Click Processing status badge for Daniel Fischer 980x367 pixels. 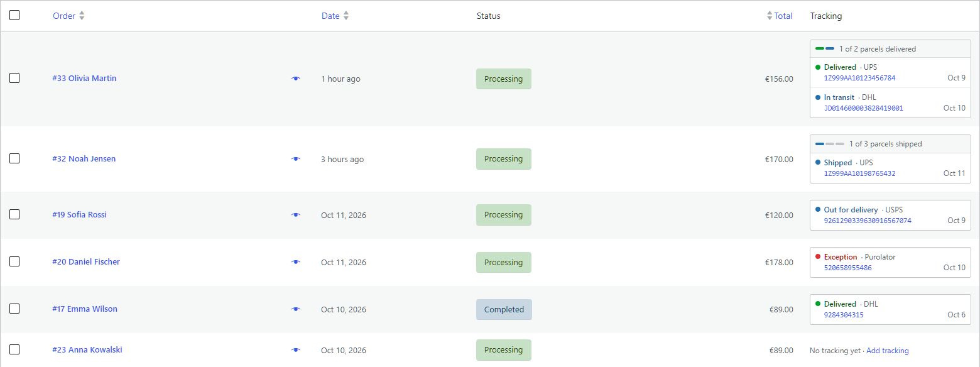(503, 262)
